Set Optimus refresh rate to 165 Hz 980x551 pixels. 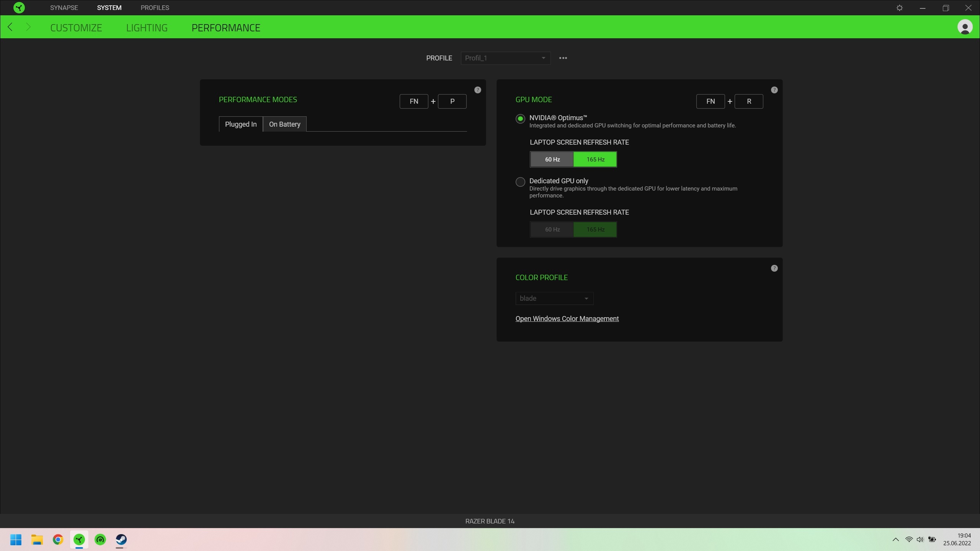tap(595, 160)
